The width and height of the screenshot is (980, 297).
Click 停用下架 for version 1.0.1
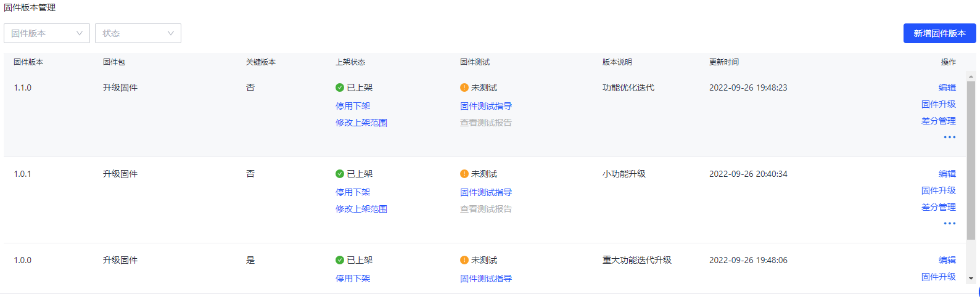353,192
